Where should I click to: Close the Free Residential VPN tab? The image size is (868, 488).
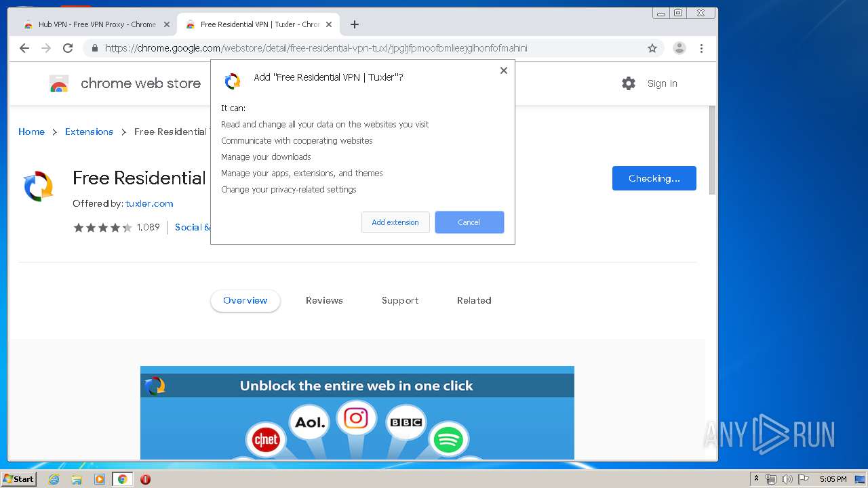click(x=329, y=24)
